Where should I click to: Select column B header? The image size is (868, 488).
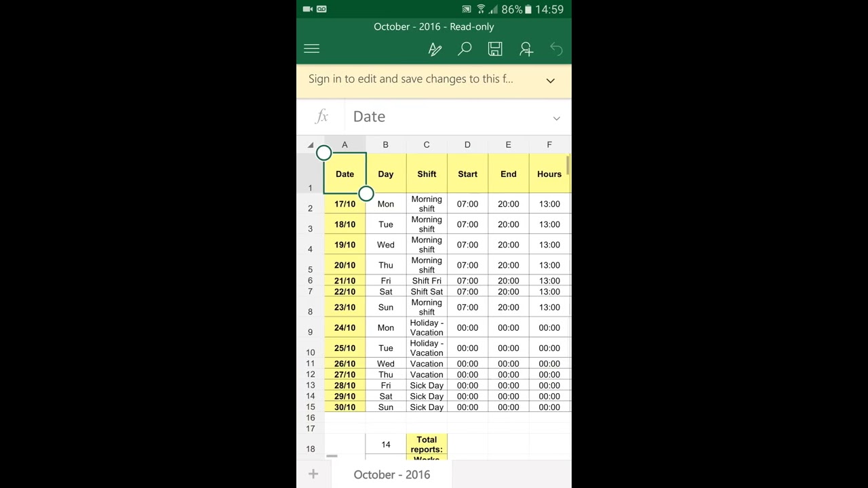click(385, 144)
